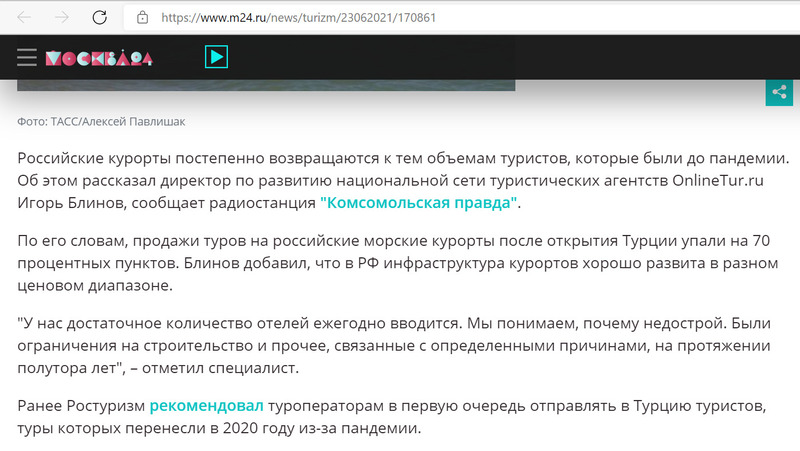The image size is (800, 451).
Task: Go back to the previous page
Action: [25, 18]
